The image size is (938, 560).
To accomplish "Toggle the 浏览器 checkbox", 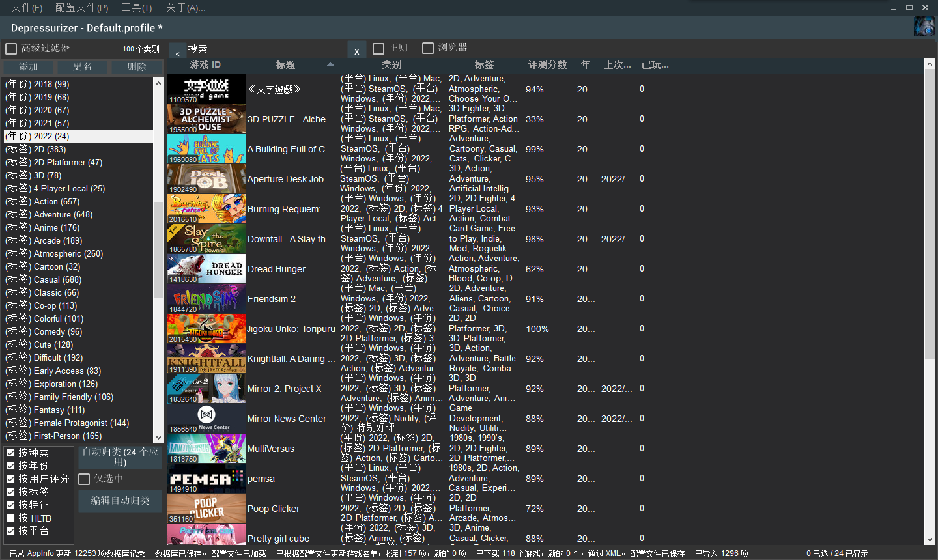I will pyautogui.click(x=428, y=48).
